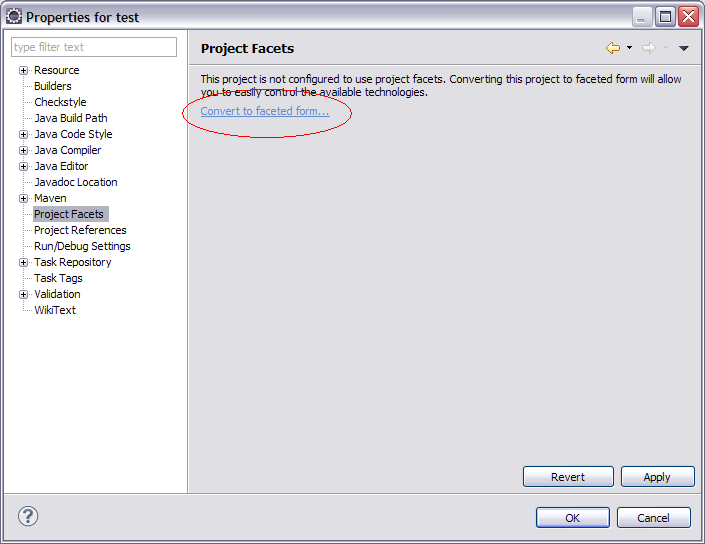Expand the Java Compiler node
Viewport: 705px width, 544px height.
[x=23, y=150]
